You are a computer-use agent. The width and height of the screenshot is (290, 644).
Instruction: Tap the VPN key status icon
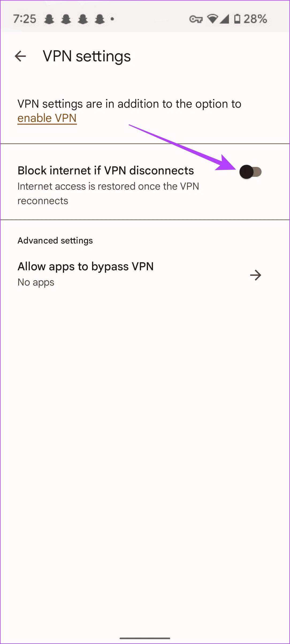pos(196,19)
